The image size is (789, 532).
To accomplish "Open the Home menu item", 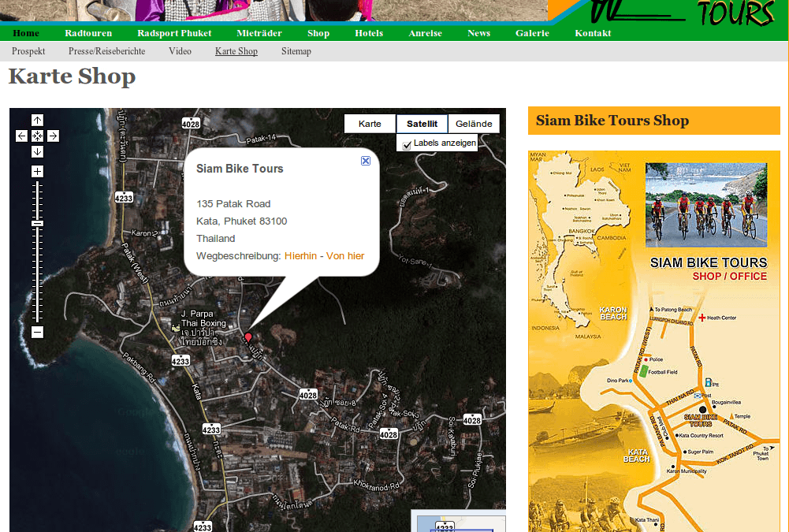I will pyautogui.click(x=26, y=33).
